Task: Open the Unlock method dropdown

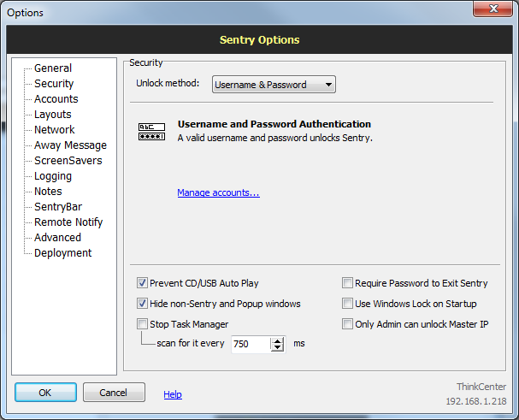Action: [274, 85]
